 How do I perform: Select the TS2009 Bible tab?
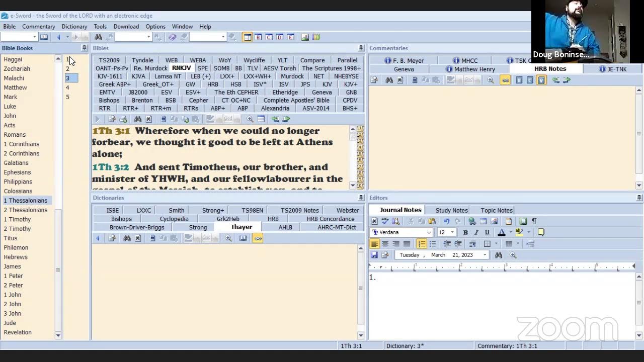[x=109, y=60]
